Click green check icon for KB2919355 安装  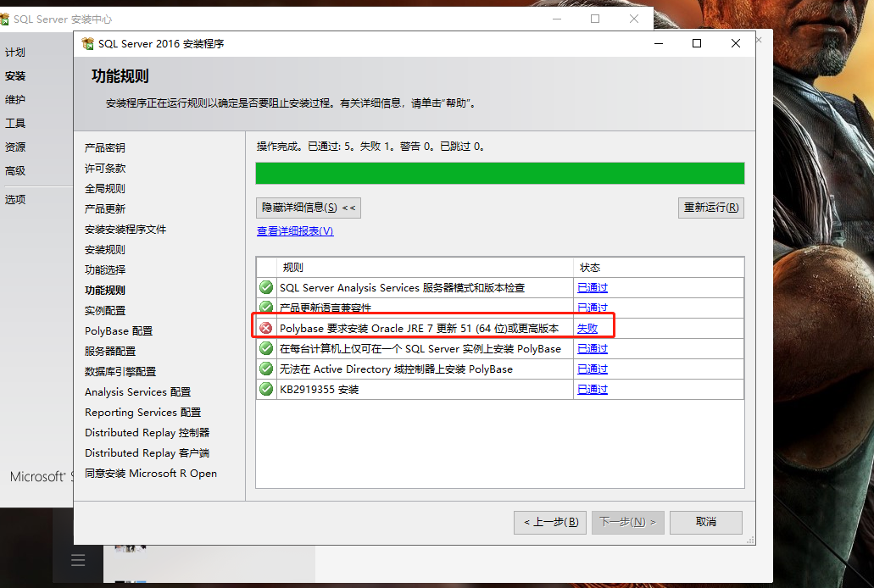266,389
